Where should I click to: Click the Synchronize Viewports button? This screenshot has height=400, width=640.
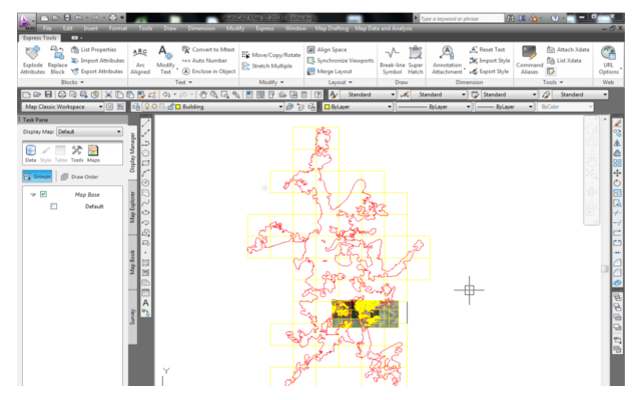tap(340, 60)
